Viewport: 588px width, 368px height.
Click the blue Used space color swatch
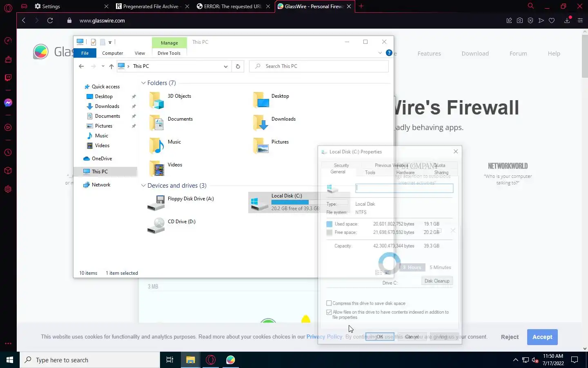click(330, 224)
